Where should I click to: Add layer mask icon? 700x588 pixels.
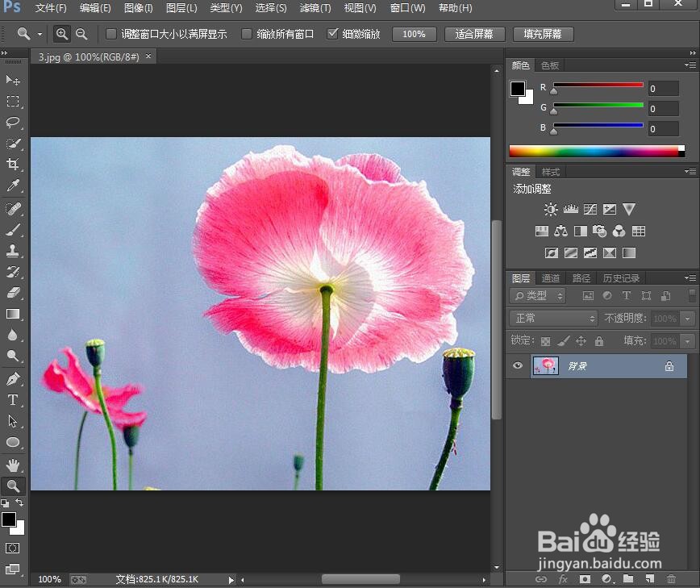585,579
